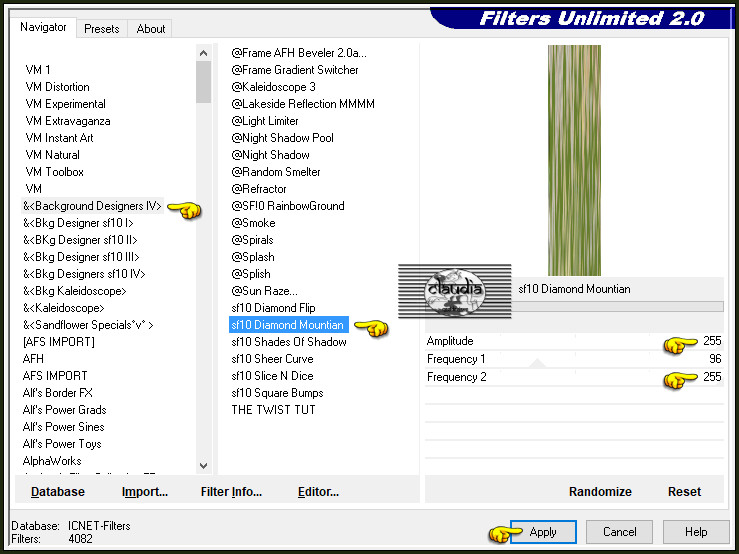Choose sf10 Diamond Flip filter
Image resolution: width=739 pixels, height=554 pixels.
(x=273, y=307)
